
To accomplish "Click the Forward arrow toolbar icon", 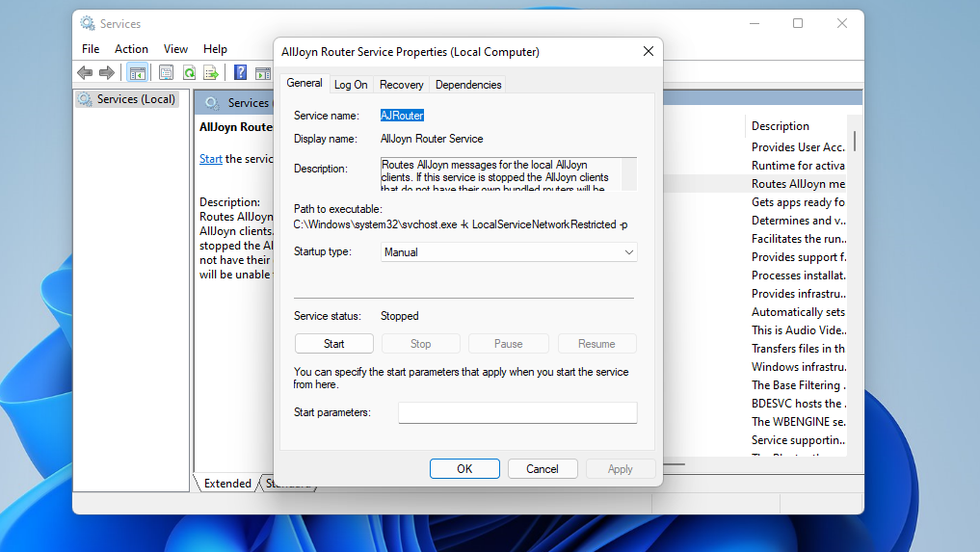I will click(107, 72).
